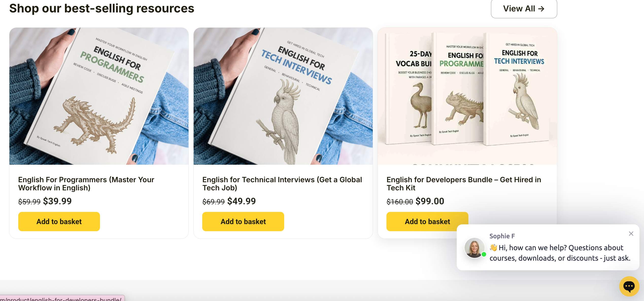The image size is (644, 301).
Task: Add English for Technical Interviews to basket
Action: click(x=243, y=222)
